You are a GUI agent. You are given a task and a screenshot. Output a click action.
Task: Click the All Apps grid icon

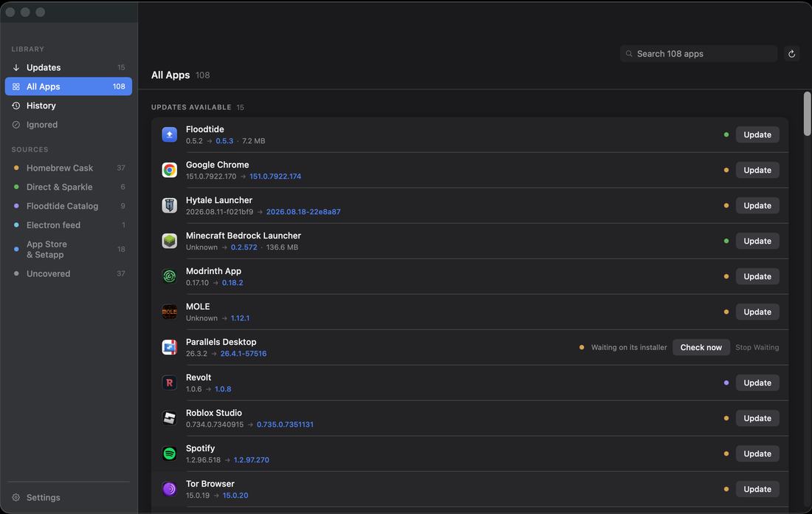[16, 86]
